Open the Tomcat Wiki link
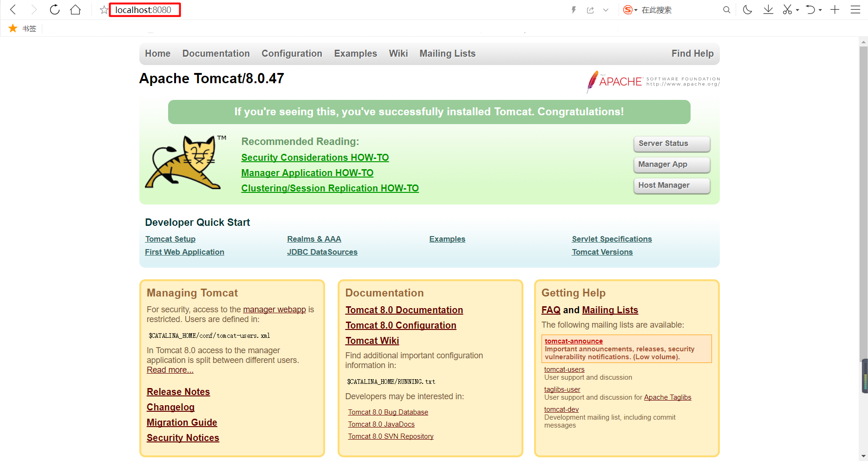 [x=372, y=341]
